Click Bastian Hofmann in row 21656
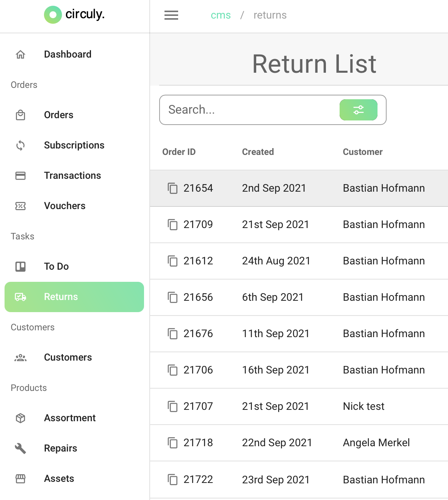 384,297
